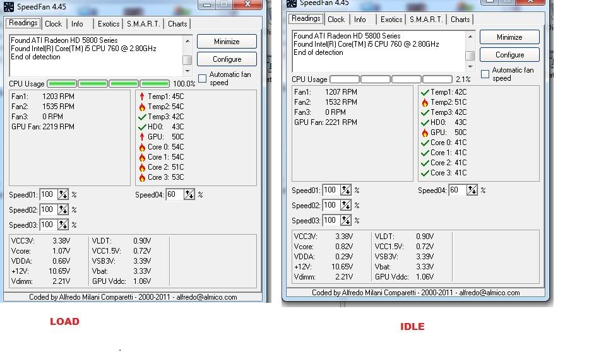Viewport: 606px width, 364px height.
Task: Open the Clock tab in LOAD window
Action: (x=53, y=24)
